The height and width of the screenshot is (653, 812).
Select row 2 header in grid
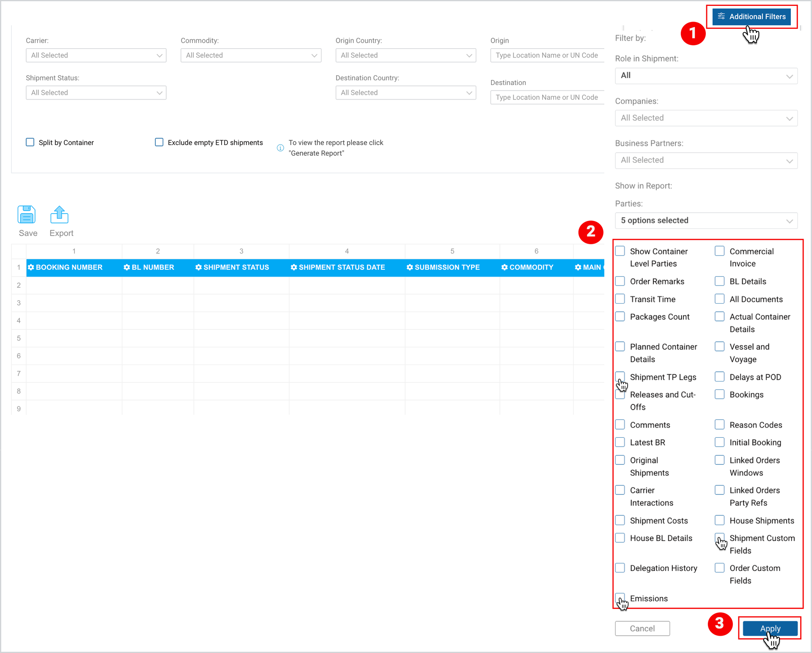[x=19, y=285]
